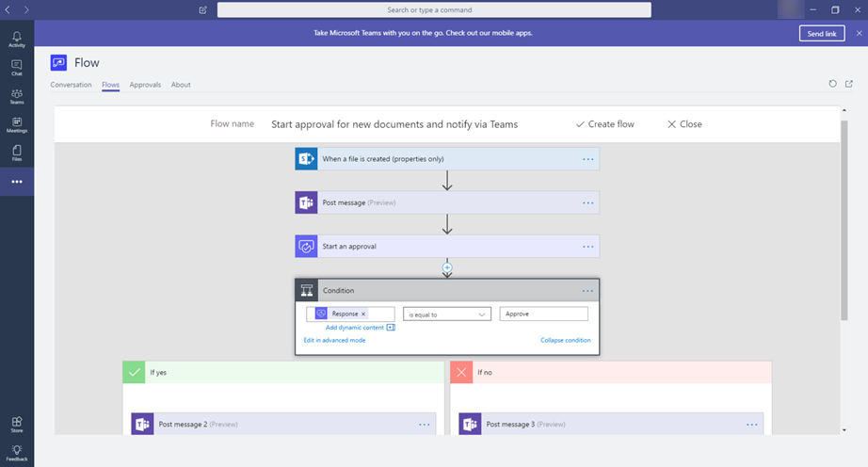Open the Store icon in sidebar
Image resolution: width=868 pixels, height=467 pixels.
tap(16, 425)
